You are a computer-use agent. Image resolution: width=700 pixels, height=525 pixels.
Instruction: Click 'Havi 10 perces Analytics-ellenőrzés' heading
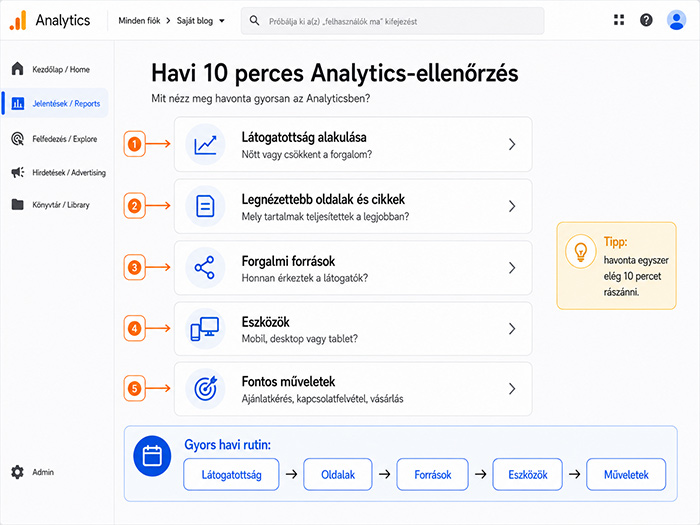point(335,73)
